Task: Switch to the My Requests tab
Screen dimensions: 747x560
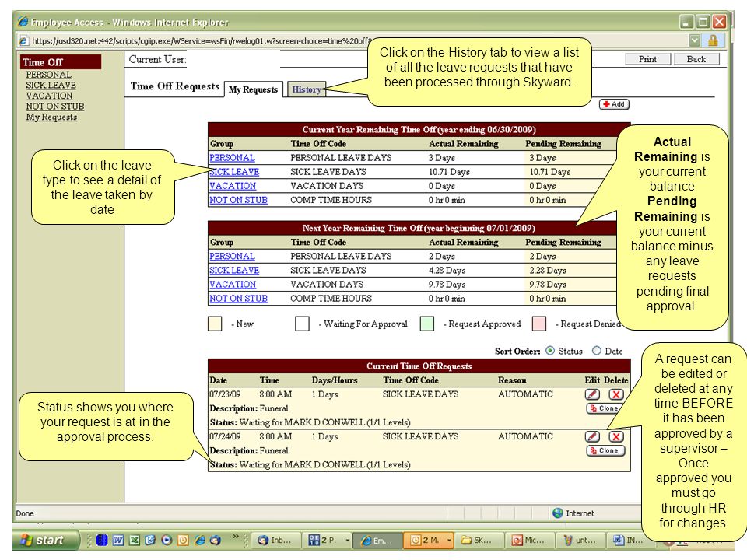Action: coord(253,89)
